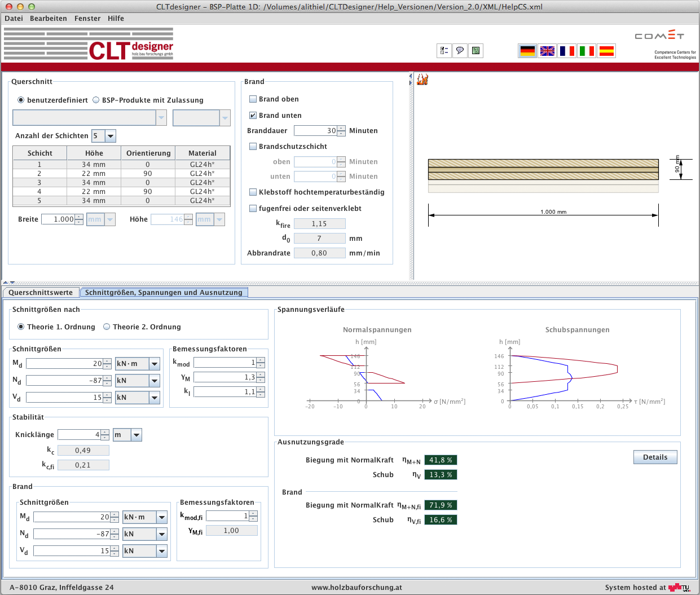
Task: Click the Branddauer minutes input field
Action: 315,131
